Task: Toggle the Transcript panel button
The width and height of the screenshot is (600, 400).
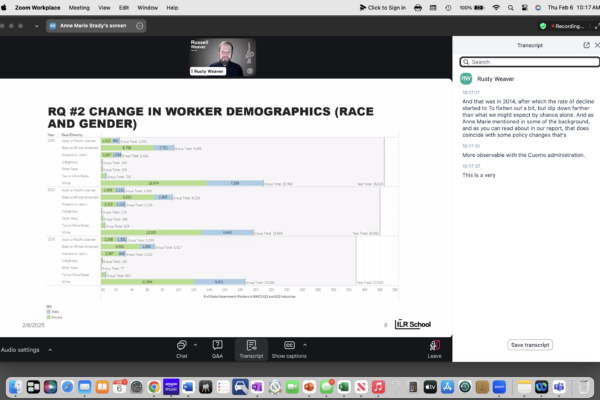Action: pyautogui.click(x=250, y=346)
